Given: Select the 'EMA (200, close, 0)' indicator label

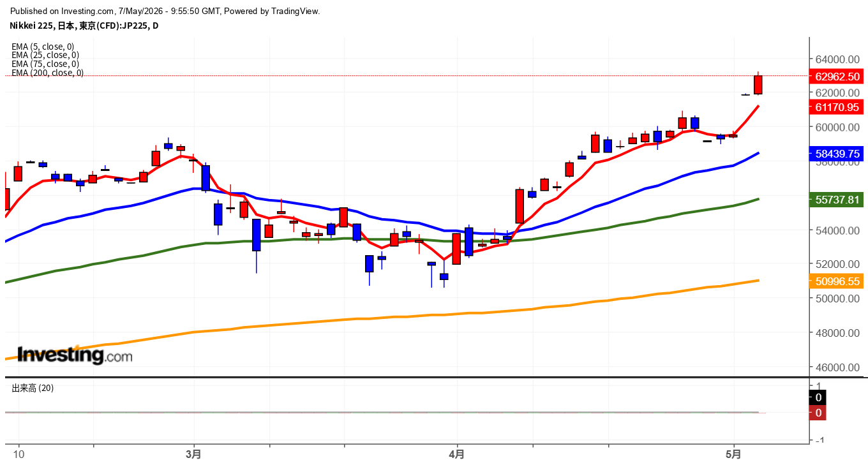Looking at the screenshot, I should coord(48,73).
